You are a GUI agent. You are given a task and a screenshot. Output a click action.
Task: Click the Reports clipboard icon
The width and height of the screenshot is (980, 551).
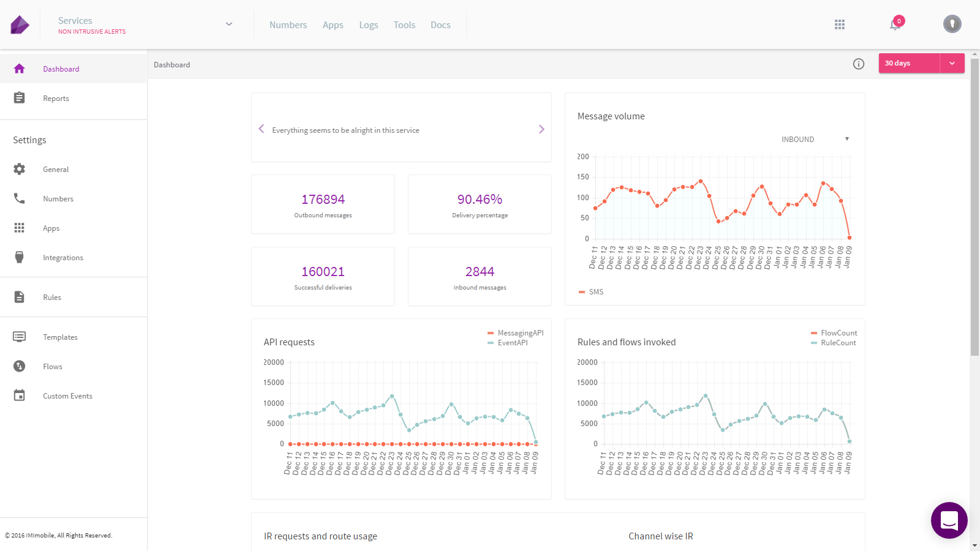coord(19,98)
